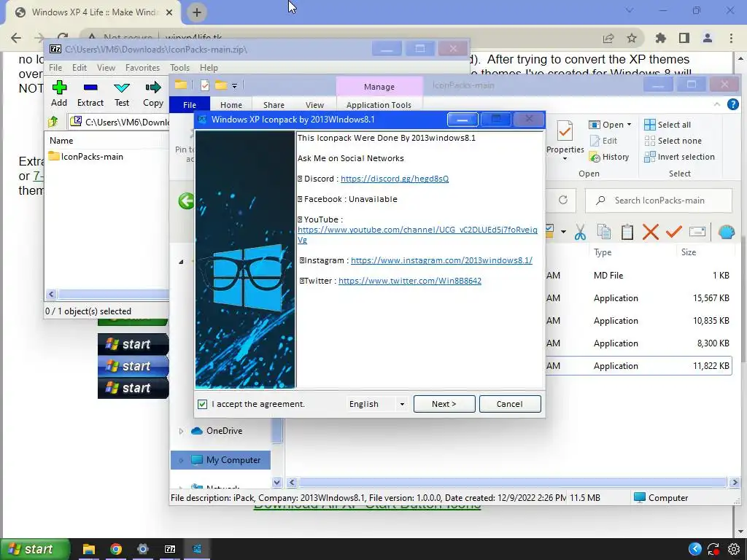Open the Chrome extensions puzzle icon
This screenshot has width=747, height=560.
click(660, 38)
